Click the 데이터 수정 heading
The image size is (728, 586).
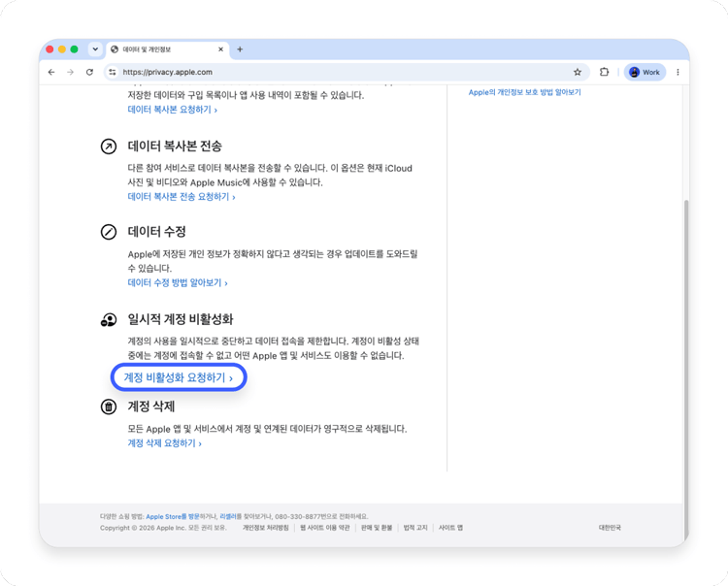click(157, 232)
